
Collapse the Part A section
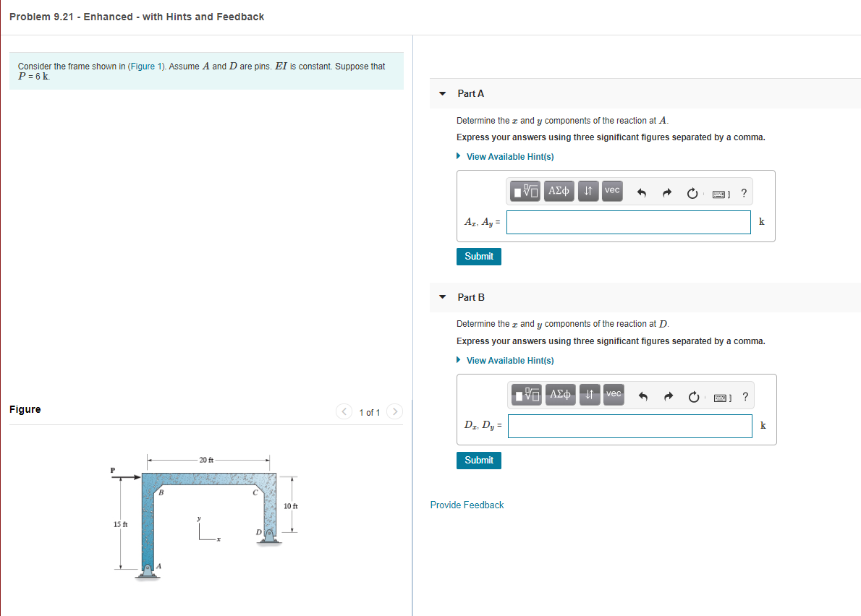[442, 93]
